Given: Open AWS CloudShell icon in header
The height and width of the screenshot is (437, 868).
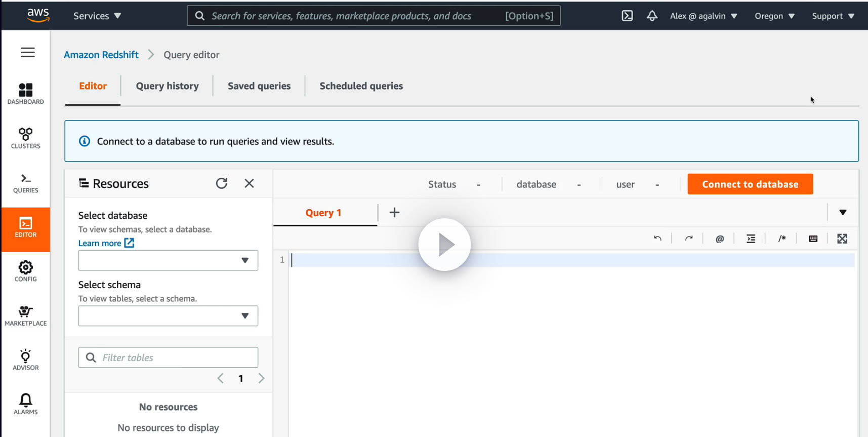Looking at the screenshot, I should click(x=627, y=16).
